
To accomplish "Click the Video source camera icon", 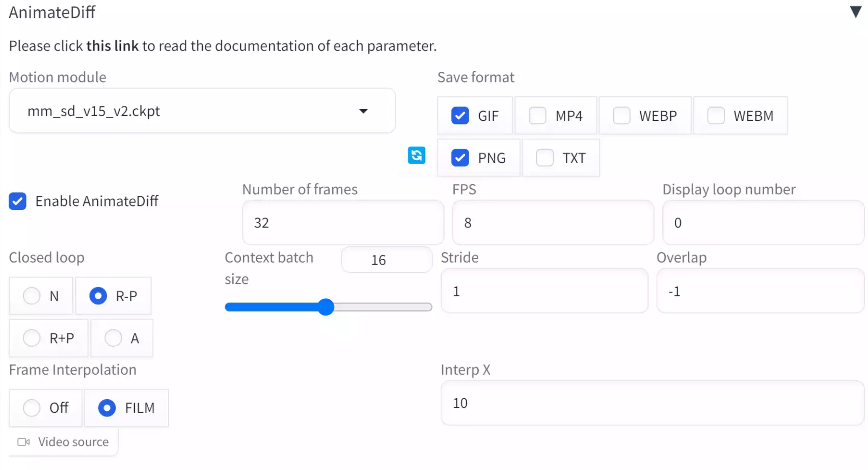I will click(23, 442).
